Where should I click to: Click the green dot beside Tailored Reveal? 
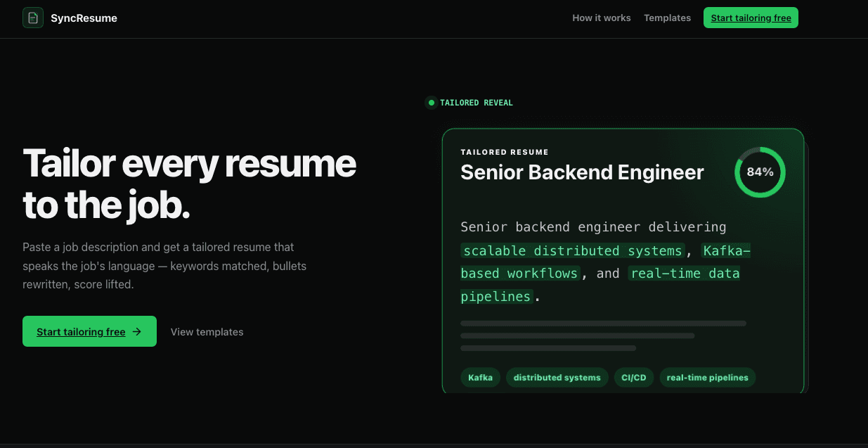[x=431, y=103]
